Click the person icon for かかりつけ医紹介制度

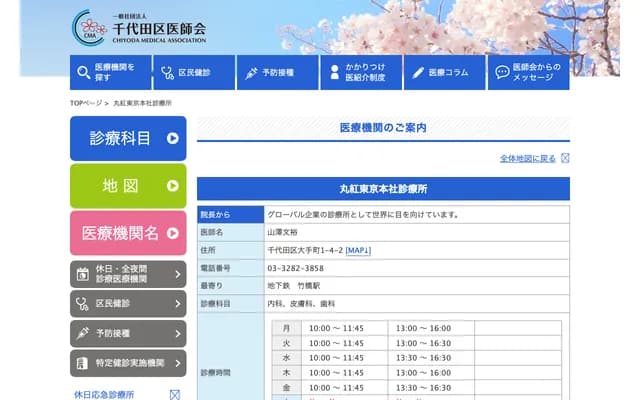click(x=333, y=73)
